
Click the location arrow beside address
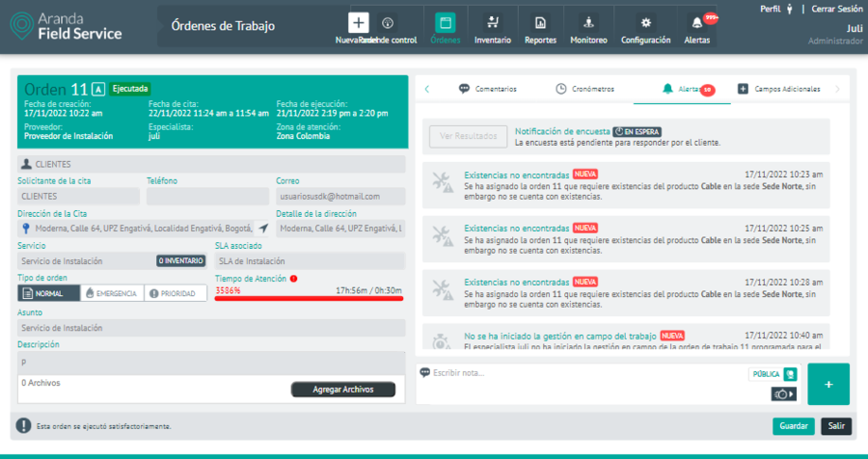pos(262,229)
